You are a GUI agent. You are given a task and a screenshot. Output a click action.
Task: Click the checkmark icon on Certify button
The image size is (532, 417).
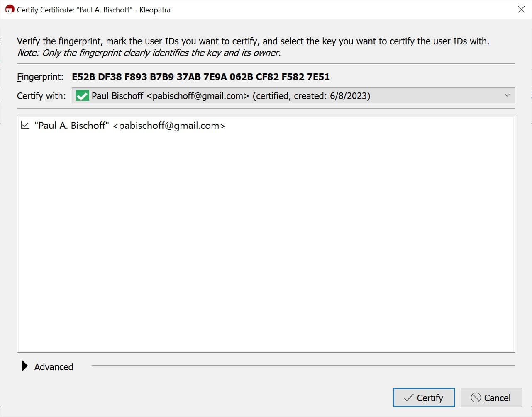coord(408,398)
